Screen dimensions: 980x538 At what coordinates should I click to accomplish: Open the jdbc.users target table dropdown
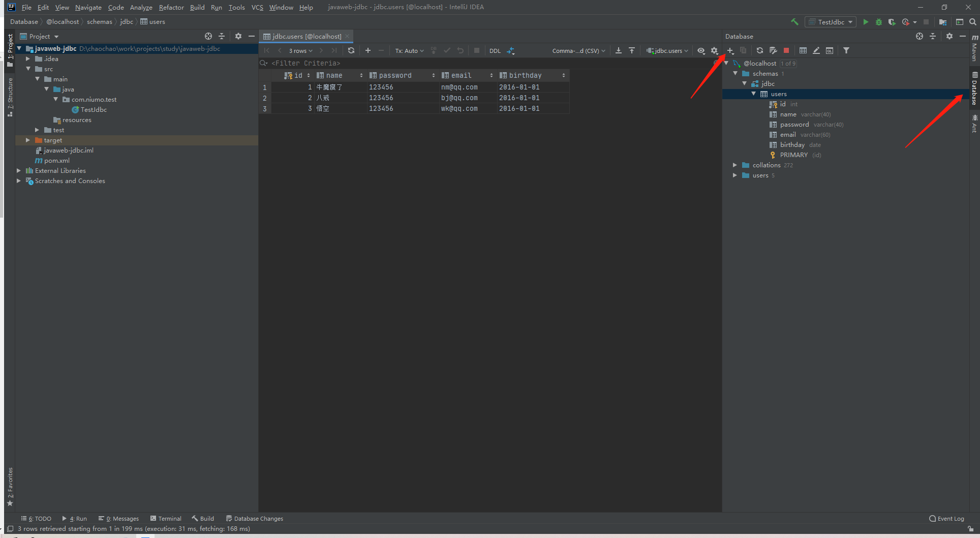coord(667,50)
